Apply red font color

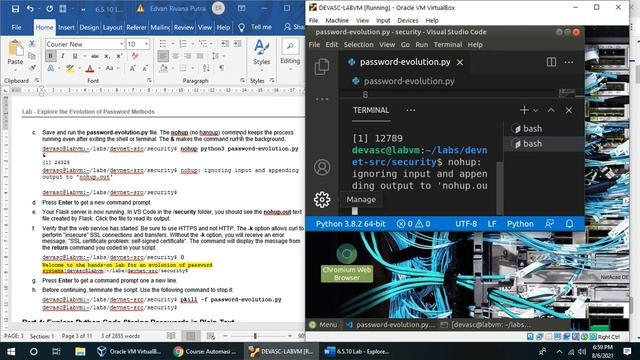[x=90, y=69]
